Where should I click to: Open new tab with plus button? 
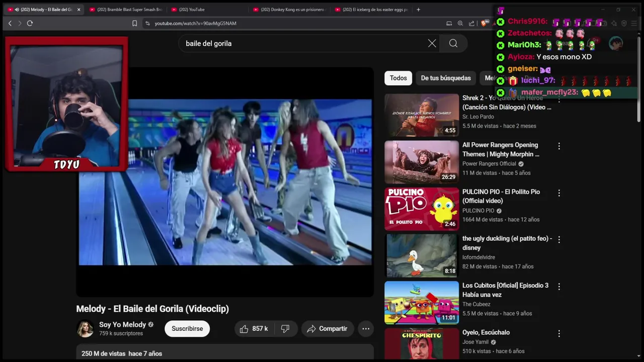418,10
